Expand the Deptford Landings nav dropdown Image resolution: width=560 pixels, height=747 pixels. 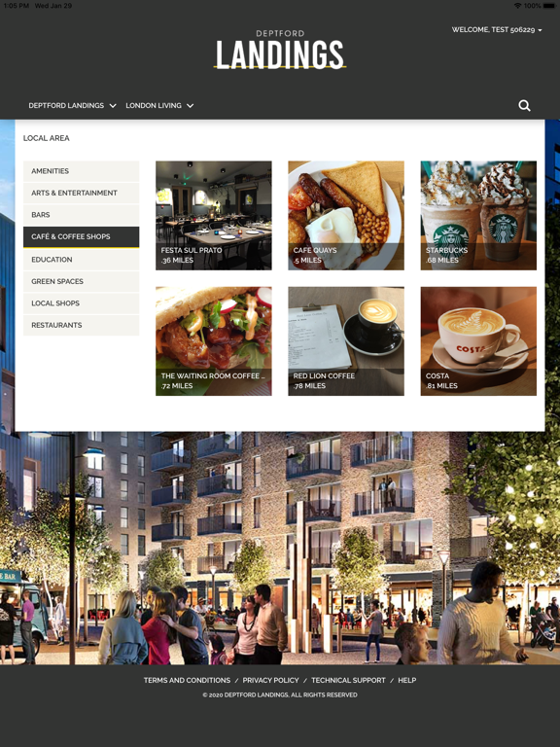click(x=72, y=105)
